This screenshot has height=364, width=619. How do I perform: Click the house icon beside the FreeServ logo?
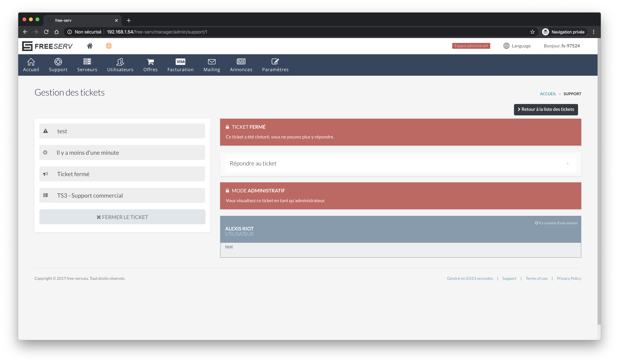(x=90, y=46)
